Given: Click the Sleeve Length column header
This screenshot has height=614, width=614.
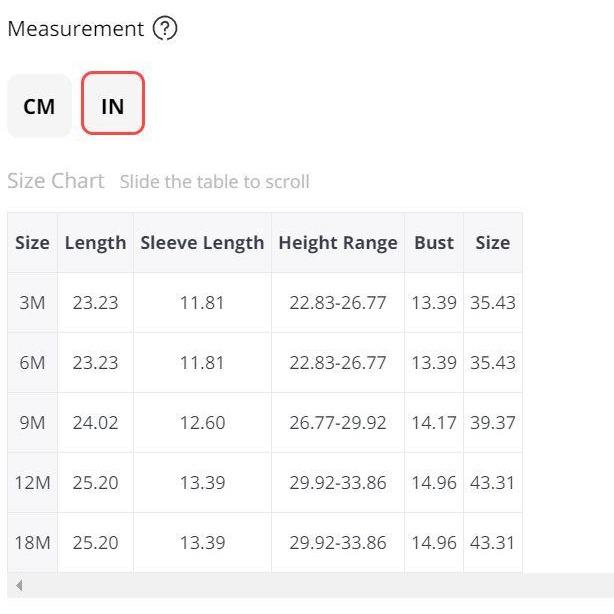Looking at the screenshot, I should 202,243.
